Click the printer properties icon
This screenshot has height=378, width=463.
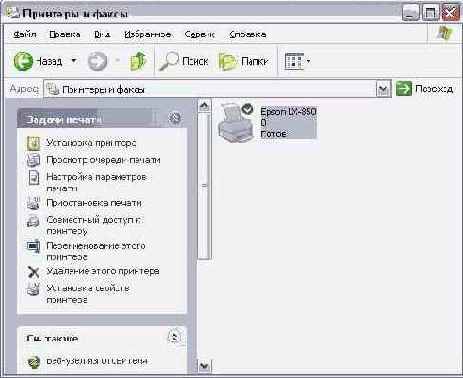click(x=33, y=289)
